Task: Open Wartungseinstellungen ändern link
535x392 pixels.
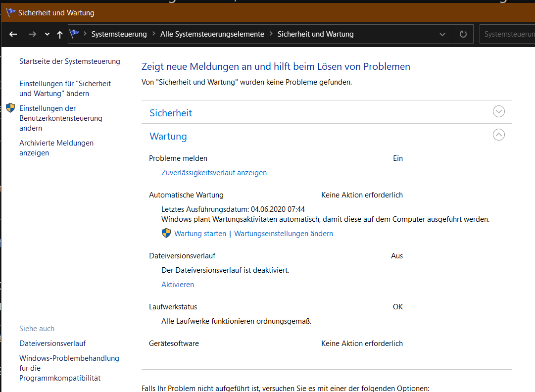Action: 284,234
